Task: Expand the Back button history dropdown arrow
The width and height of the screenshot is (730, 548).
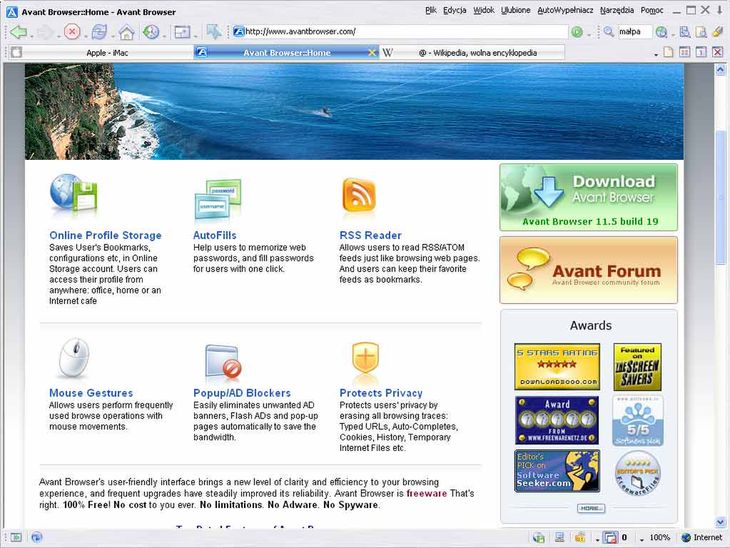Action: point(31,36)
